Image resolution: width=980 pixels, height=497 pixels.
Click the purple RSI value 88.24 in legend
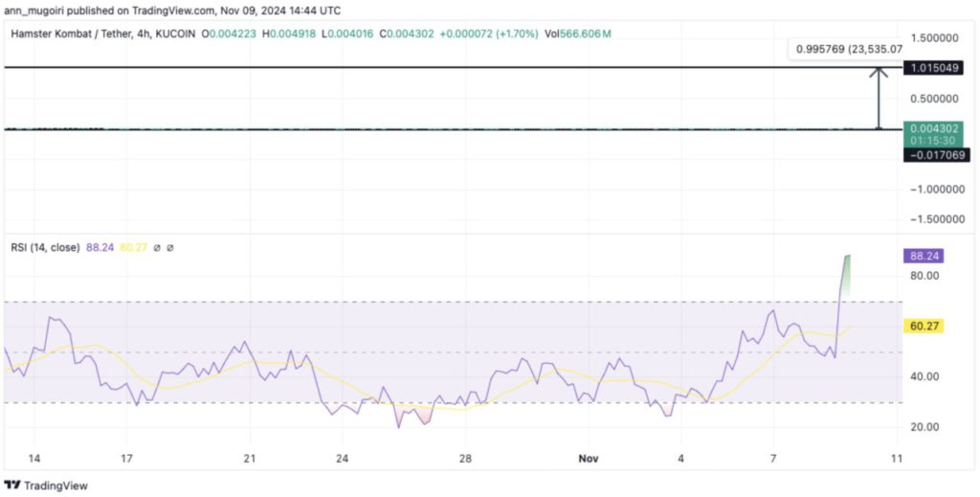coord(100,248)
